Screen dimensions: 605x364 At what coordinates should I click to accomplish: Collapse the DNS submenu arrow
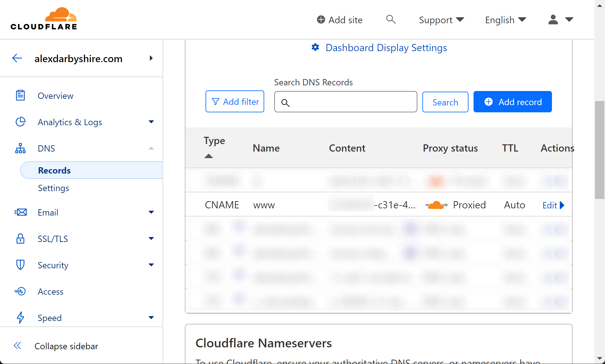(151, 148)
